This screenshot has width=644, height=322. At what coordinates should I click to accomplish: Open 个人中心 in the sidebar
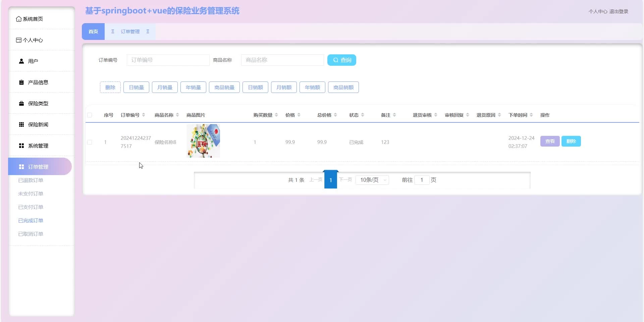(x=42, y=40)
